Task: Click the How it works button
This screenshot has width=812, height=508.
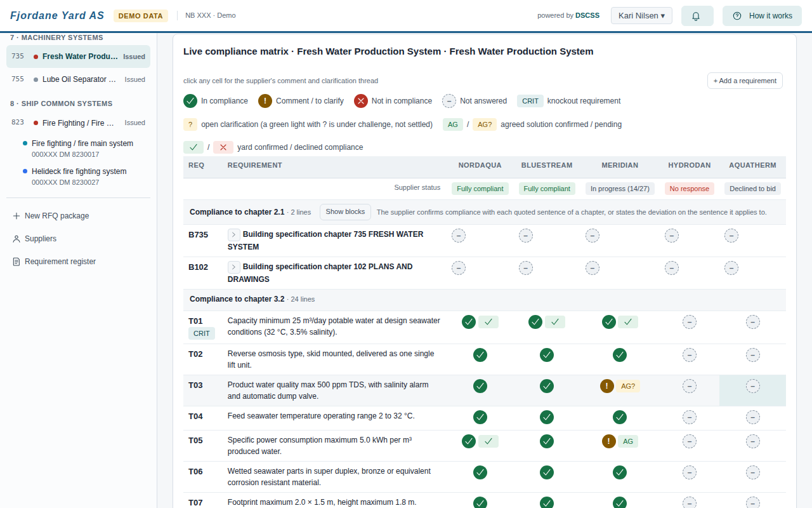Action: [x=762, y=16]
